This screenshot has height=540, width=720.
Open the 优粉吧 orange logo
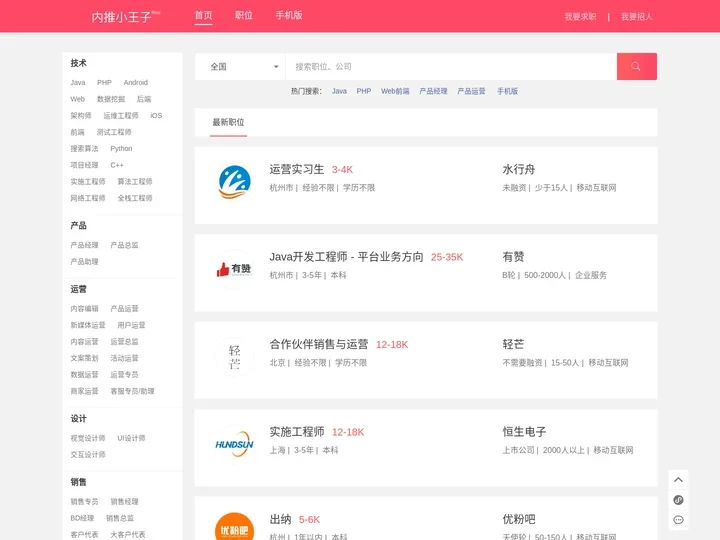pyautogui.click(x=235, y=528)
